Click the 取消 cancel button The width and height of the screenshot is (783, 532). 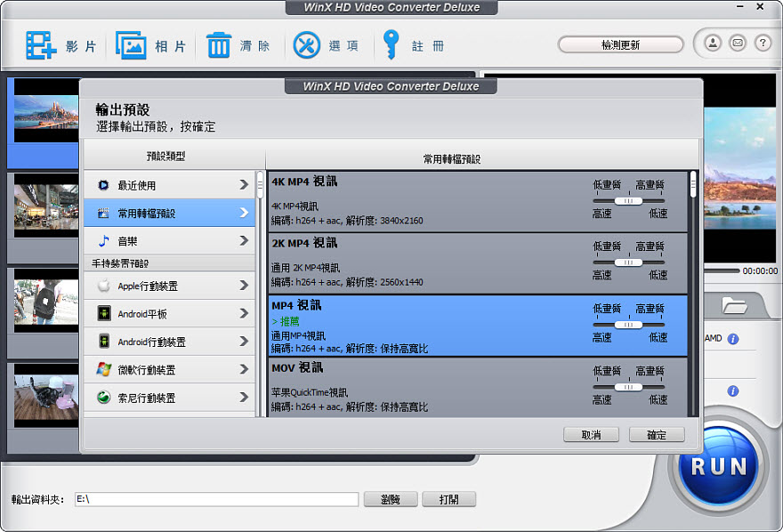pos(591,435)
